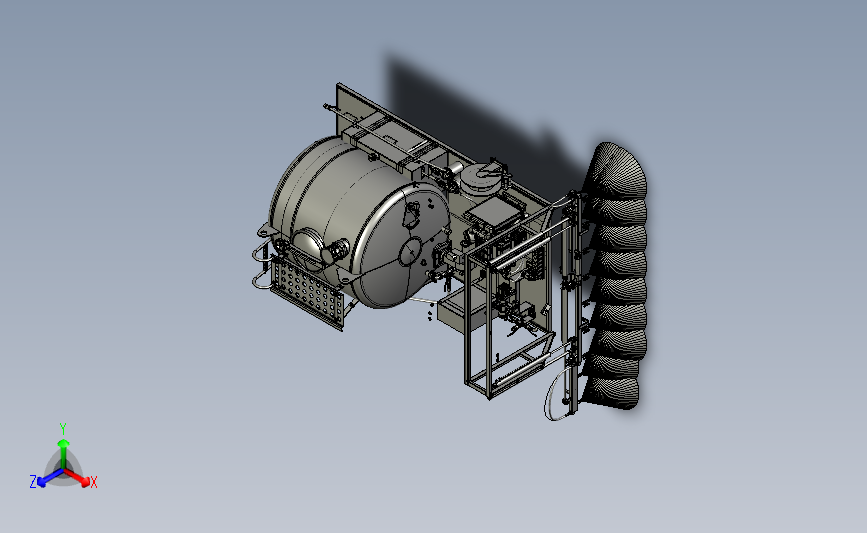Image resolution: width=867 pixels, height=533 pixels.
Task: Select the stacked ribbed cone column
Action: [617, 275]
